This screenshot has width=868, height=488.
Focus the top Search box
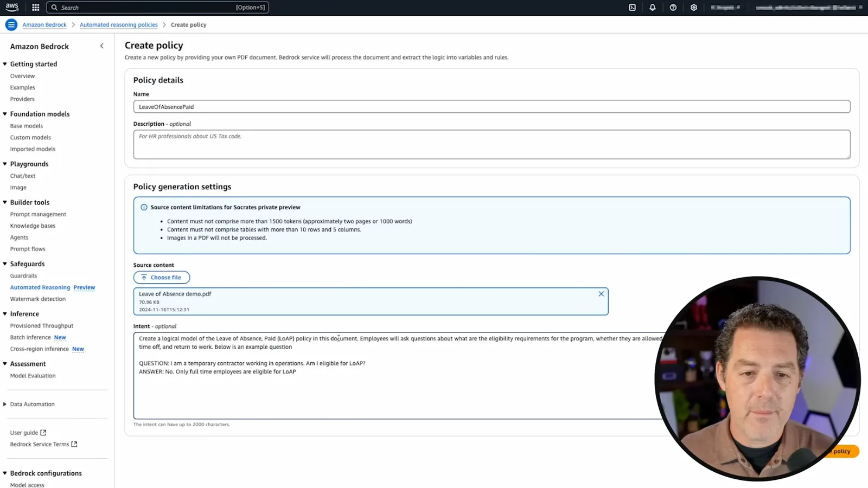click(x=157, y=8)
